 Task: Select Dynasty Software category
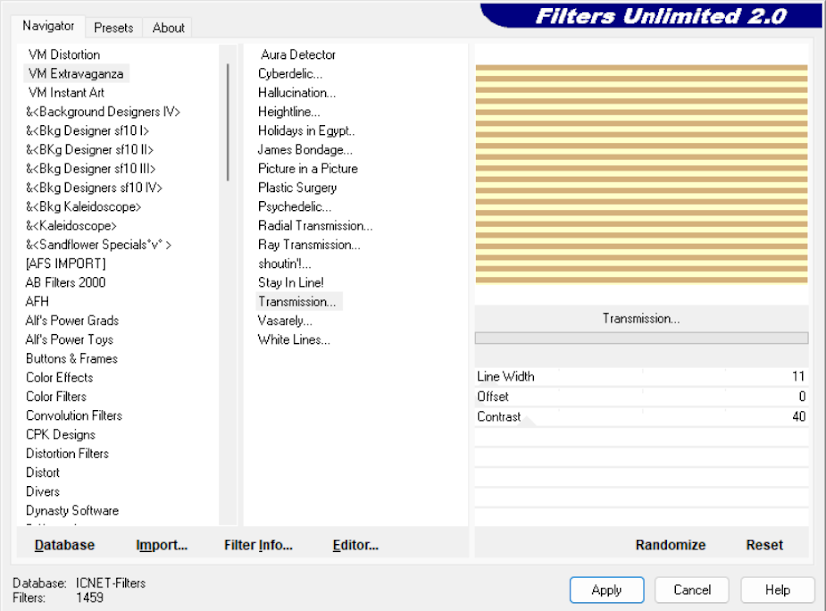tap(72, 510)
